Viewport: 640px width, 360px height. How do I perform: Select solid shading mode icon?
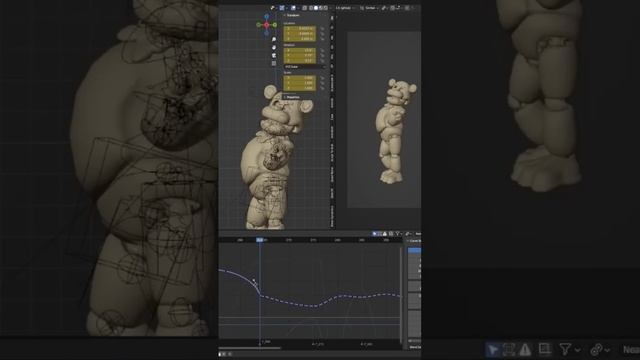pos(316,8)
